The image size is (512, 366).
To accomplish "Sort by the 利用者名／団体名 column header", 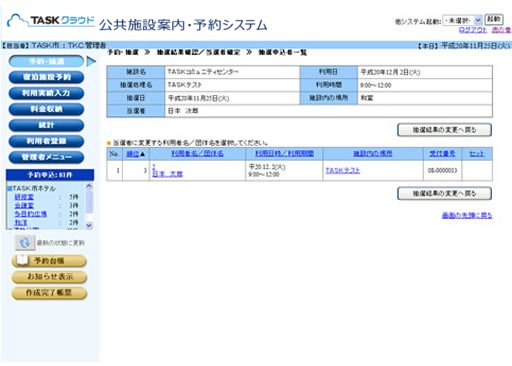I will point(197,153).
